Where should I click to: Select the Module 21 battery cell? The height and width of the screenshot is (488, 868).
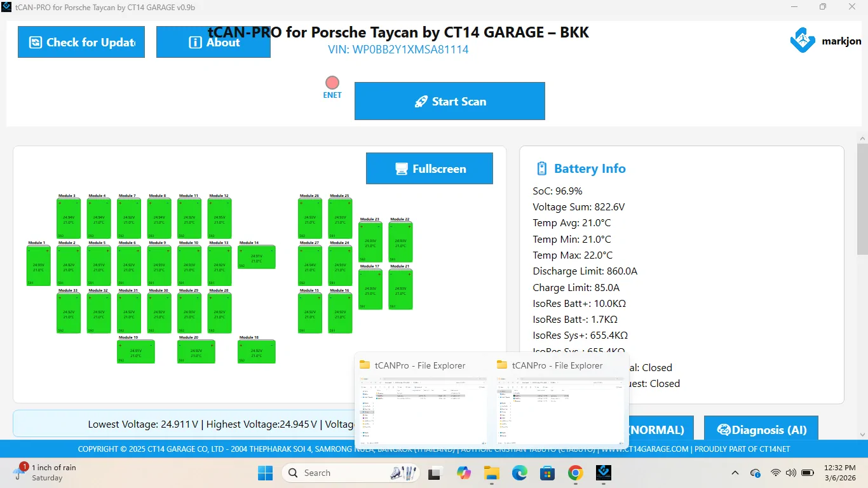point(401,290)
